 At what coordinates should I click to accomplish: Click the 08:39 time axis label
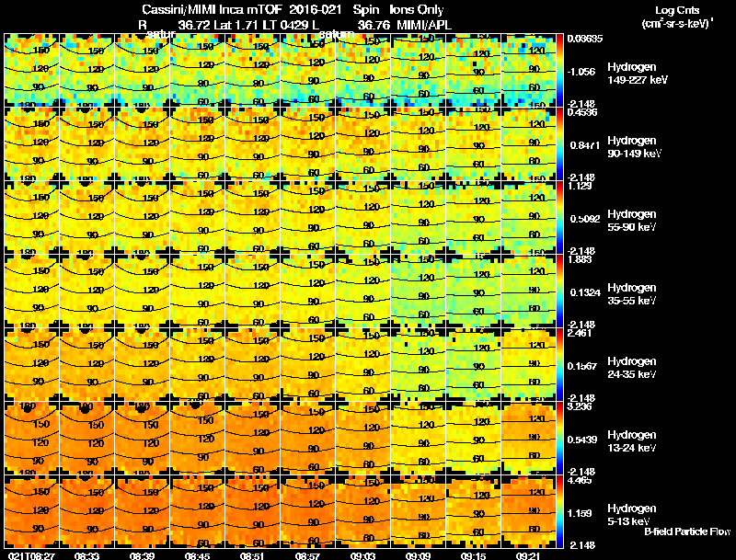pyautogui.click(x=143, y=555)
